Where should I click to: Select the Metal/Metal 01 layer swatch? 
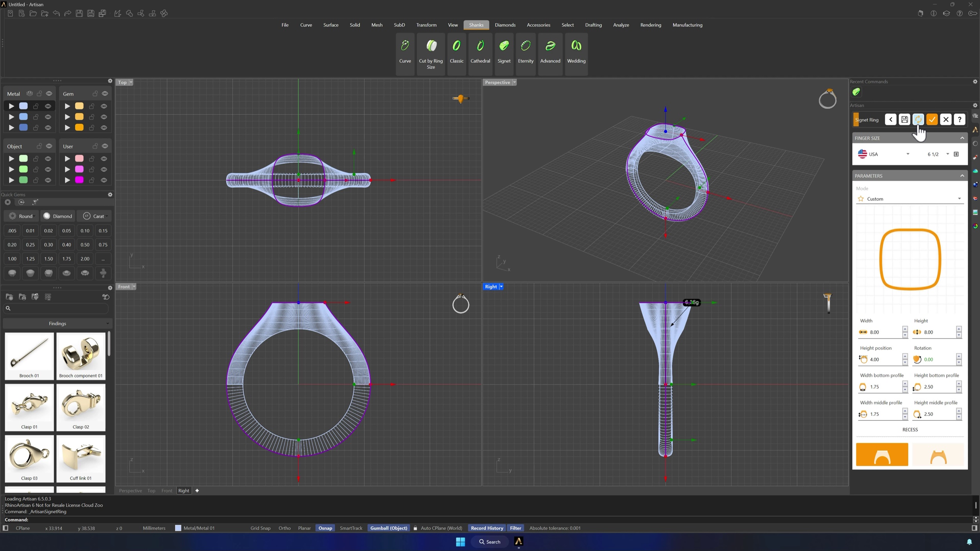click(x=178, y=528)
